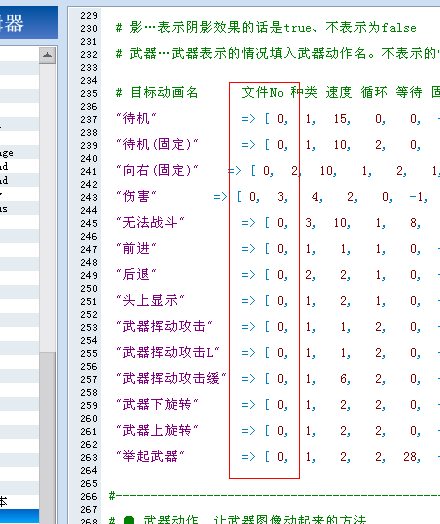The height and width of the screenshot is (524, 440).
Task: Click the “循环” column header text
Action: [374, 93]
